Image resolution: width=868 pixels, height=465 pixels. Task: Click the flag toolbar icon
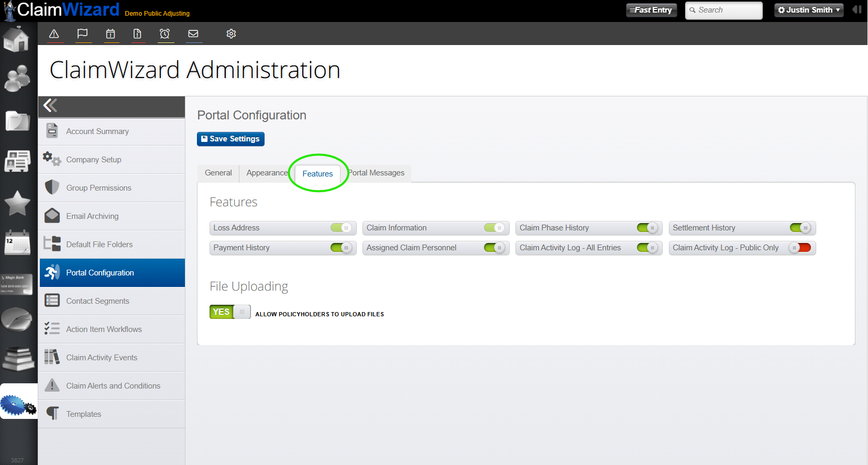coord(82,34)
